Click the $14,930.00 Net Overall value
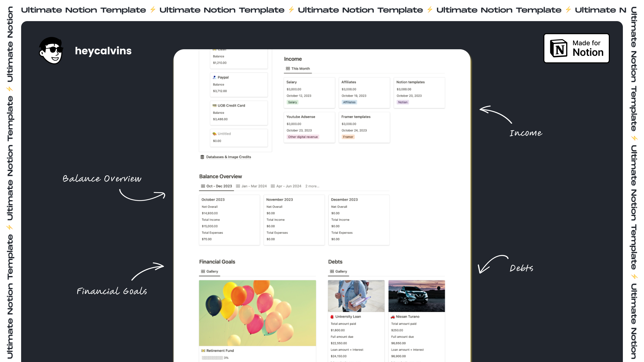The image size is (644, 362). click(x=210, y=213)
